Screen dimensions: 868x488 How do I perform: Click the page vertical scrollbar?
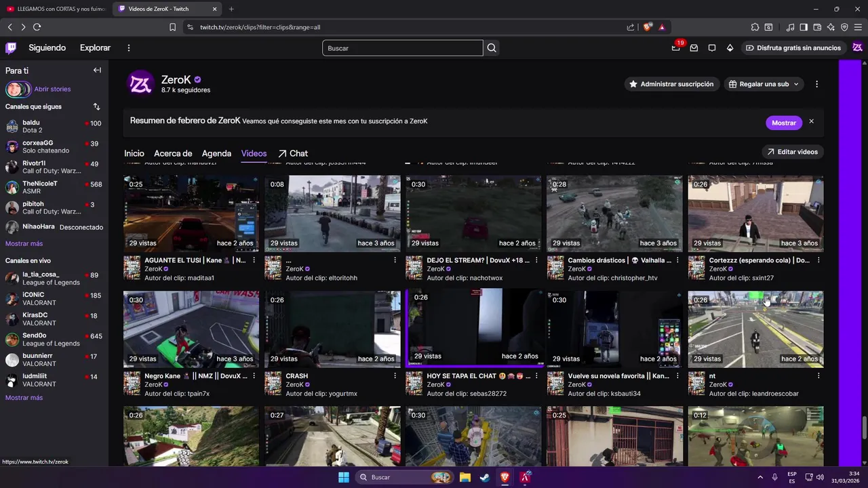(x=864, y=428)
